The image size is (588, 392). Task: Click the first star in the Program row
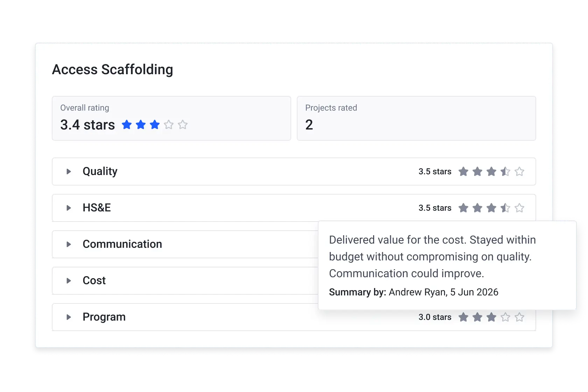463,317
